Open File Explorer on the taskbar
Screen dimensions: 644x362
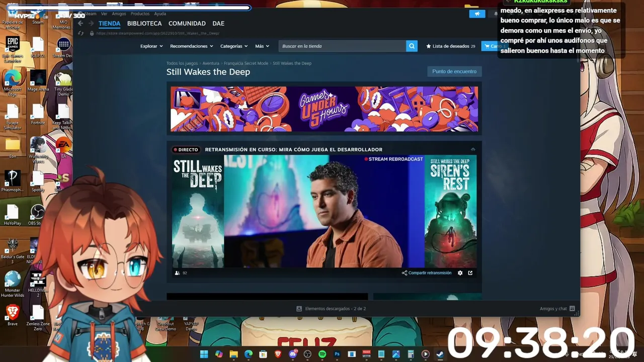click(233, 354)
